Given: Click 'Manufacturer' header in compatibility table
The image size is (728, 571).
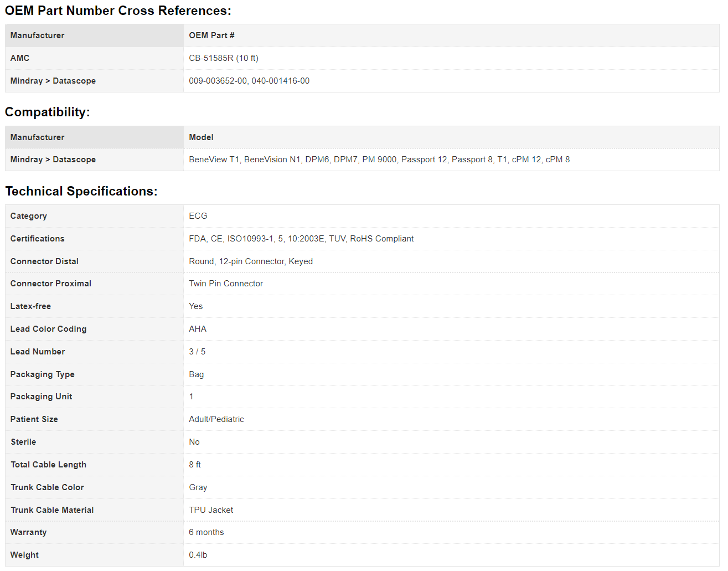Looking at the screenshot, I should [38, 137].
